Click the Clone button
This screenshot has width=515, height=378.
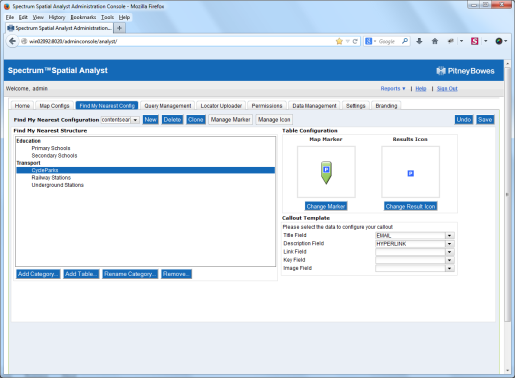pos(195,120)
